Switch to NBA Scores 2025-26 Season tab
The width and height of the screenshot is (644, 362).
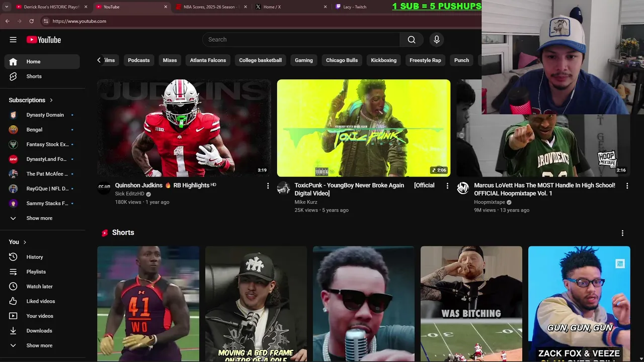[211, 7]
